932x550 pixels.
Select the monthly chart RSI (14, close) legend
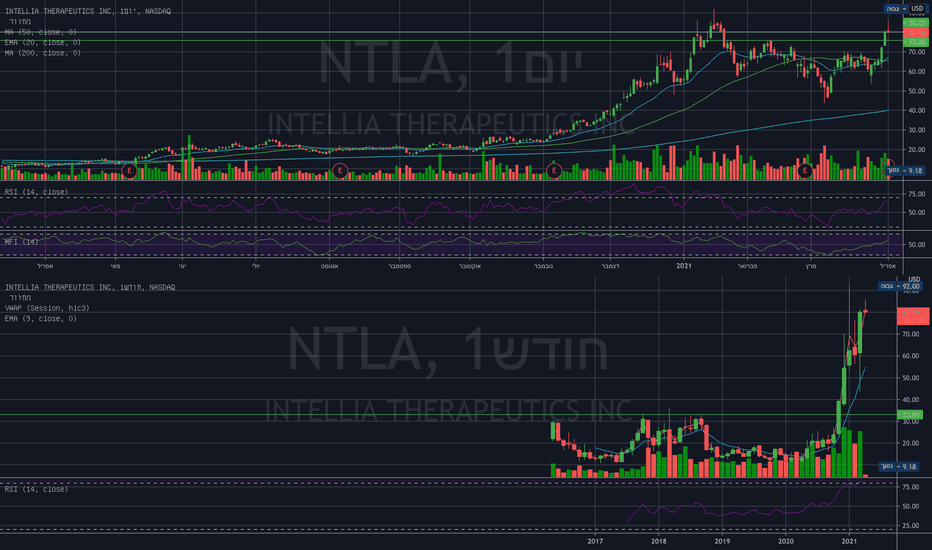coord(36,489)
